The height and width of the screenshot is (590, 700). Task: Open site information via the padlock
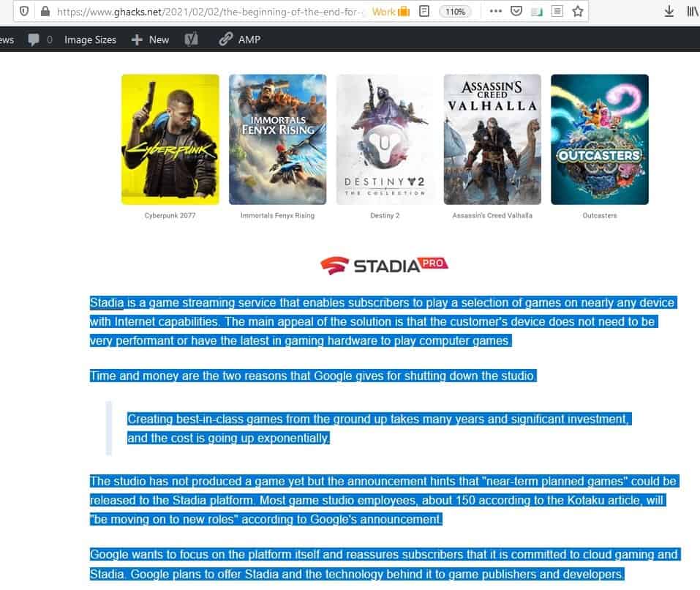pos(44,11)
